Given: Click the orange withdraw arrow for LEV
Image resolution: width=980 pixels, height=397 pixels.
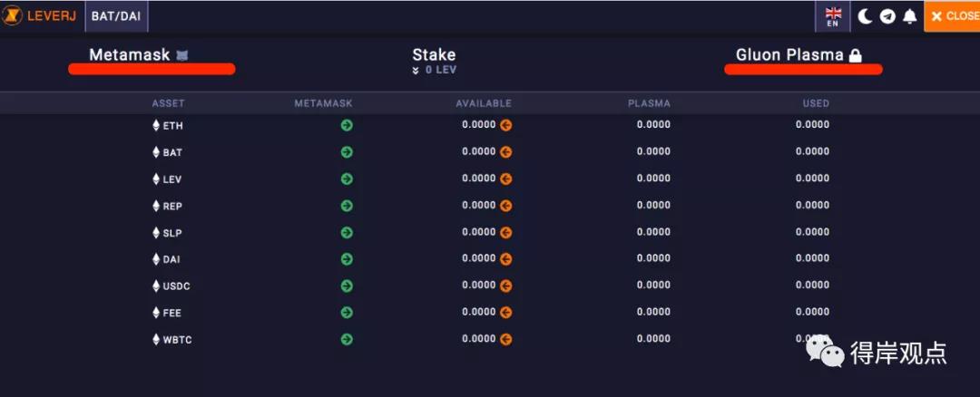Looking at the screenshot, I should pos(505,179).
